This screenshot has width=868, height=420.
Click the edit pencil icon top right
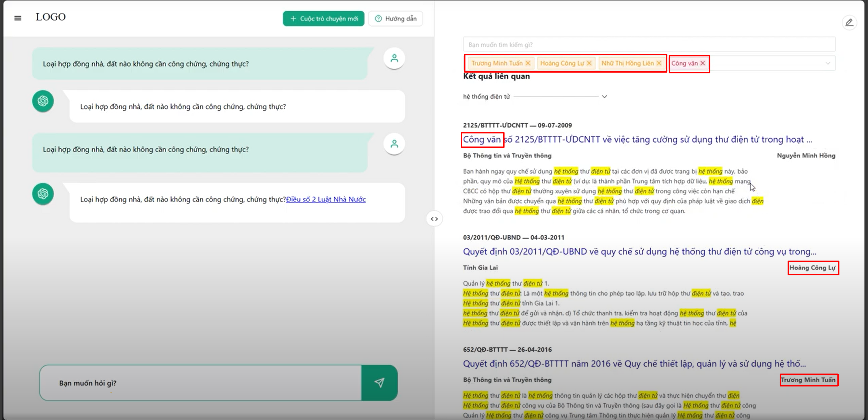(849, 23)
